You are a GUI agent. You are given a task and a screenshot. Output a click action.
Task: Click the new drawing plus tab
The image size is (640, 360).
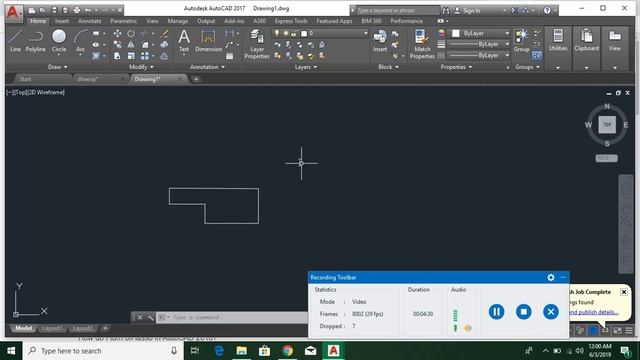coord(196,79)
